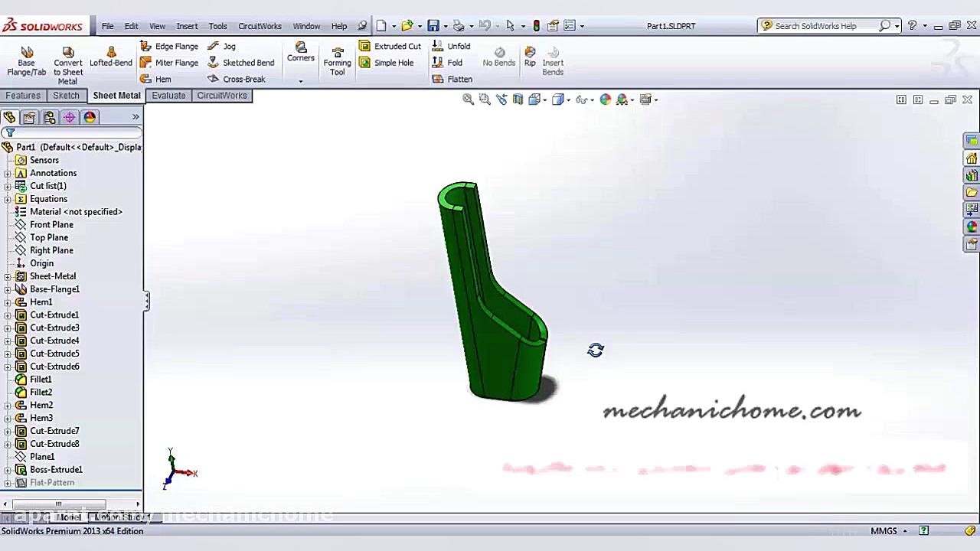
Task: Switch to the ConfigurationManager tab
Action: [x=49, y=117]
